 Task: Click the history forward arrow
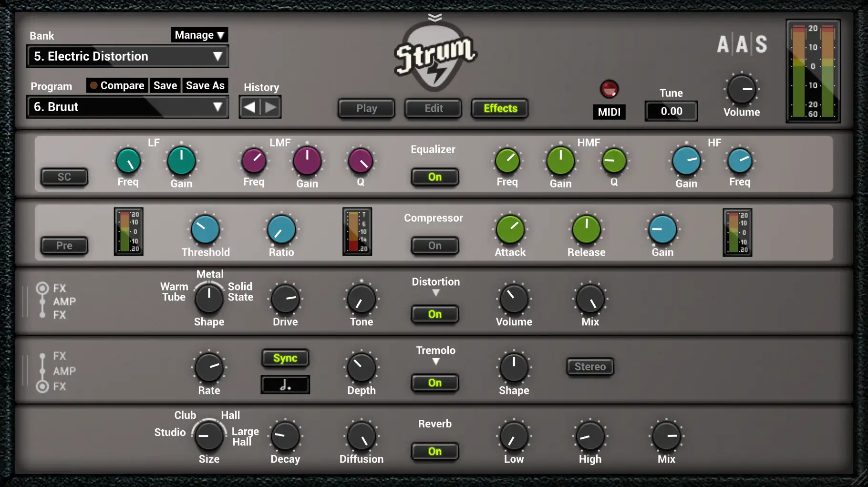pyautogui.click(x=270, y=107)
